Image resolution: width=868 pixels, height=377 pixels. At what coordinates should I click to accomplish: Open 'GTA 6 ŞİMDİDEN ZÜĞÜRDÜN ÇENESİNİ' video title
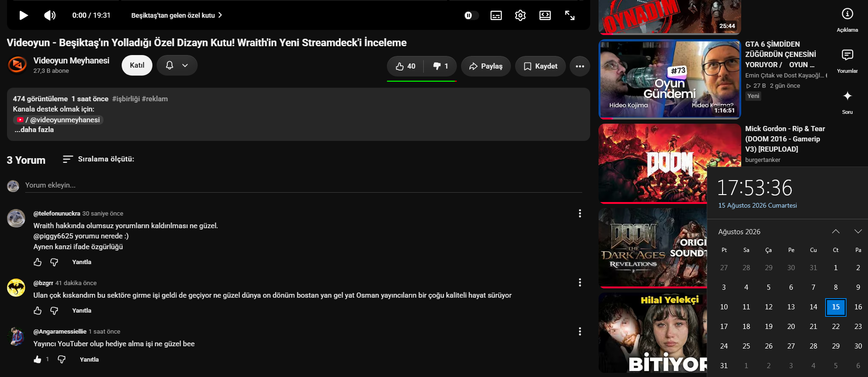click(781, 55)
